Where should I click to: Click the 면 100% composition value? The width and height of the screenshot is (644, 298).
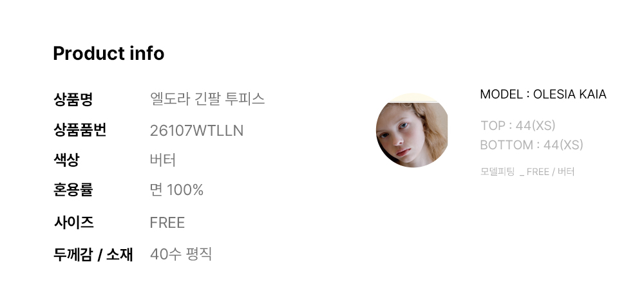(x=176, y=190)
